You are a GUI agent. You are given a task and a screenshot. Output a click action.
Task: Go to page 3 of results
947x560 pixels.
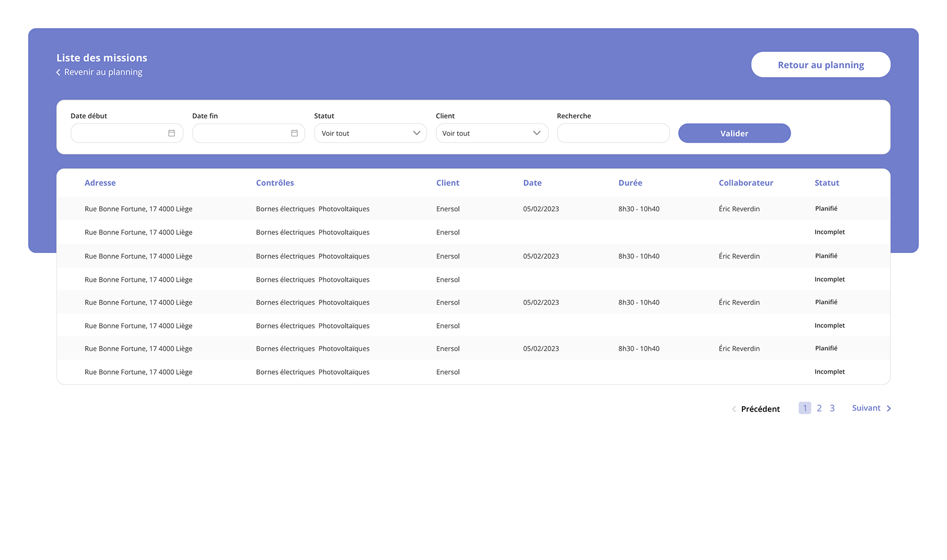point(832,408)
